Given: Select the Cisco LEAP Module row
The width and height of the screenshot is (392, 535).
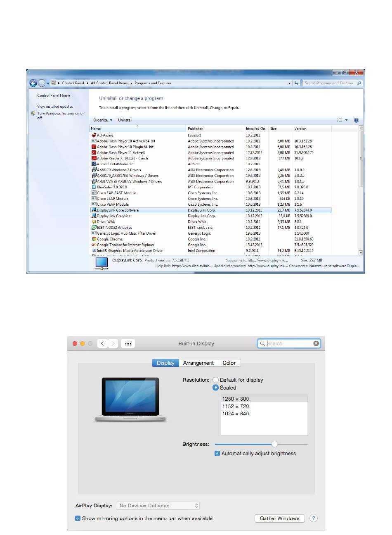Looking at the screenshot, I should [x=211, y=199].
